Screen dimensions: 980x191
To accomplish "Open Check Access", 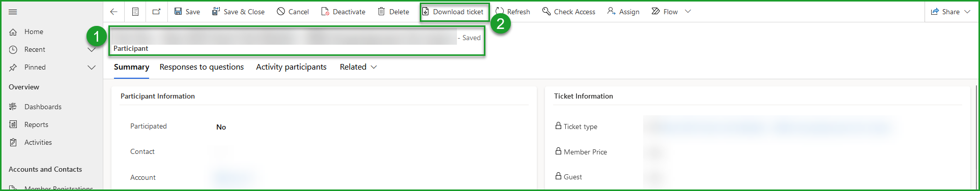I will click(x=569, y=12).
